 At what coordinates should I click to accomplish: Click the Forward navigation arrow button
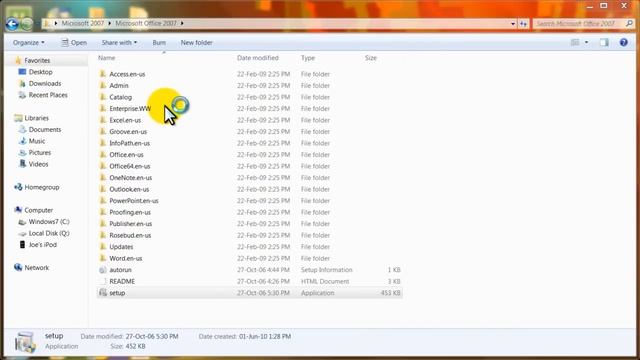[27, 24]
